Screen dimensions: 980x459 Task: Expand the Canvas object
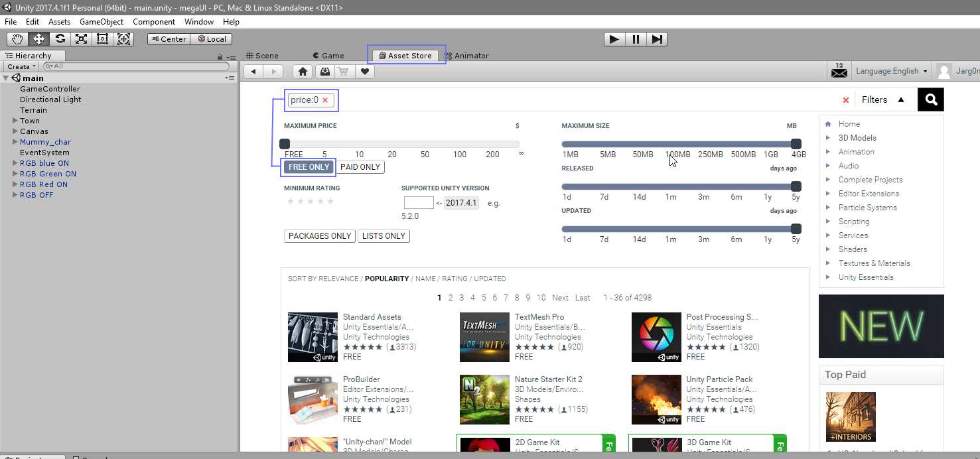tap(15, 131)
